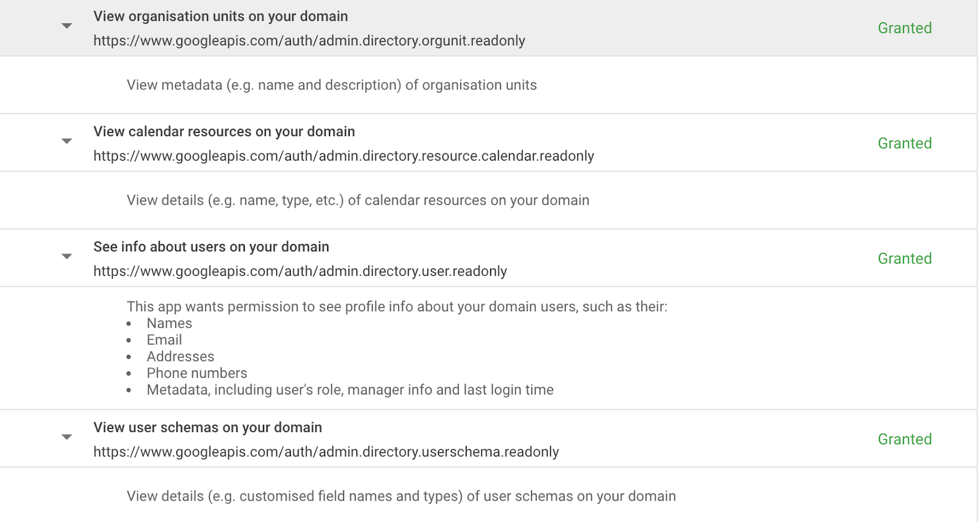Image resolution: width=980 pixels, height=522 pixels.
Task: Click Granted status for calendar resources
Action: click(905, 143)
